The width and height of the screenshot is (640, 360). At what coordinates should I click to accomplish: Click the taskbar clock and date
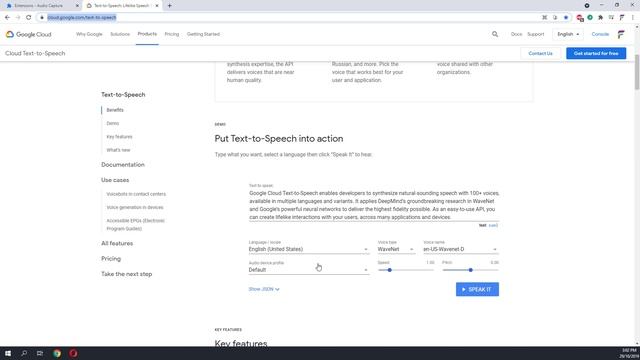(x=629, y=353)
